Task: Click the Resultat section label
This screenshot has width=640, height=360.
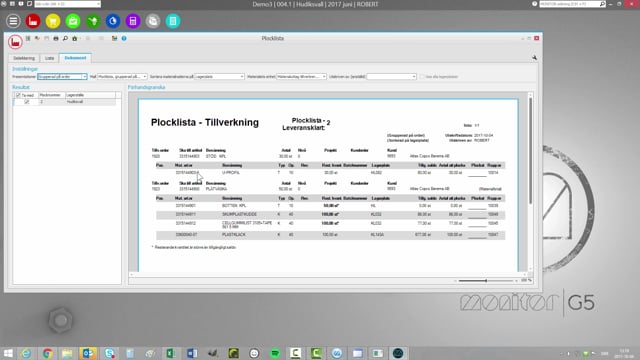Action: [21, 87]
